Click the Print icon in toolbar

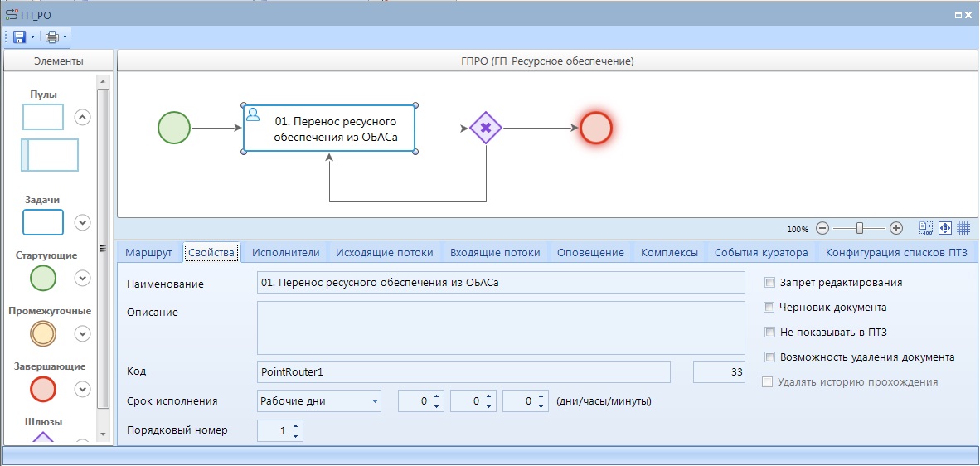tap(52, 37)
